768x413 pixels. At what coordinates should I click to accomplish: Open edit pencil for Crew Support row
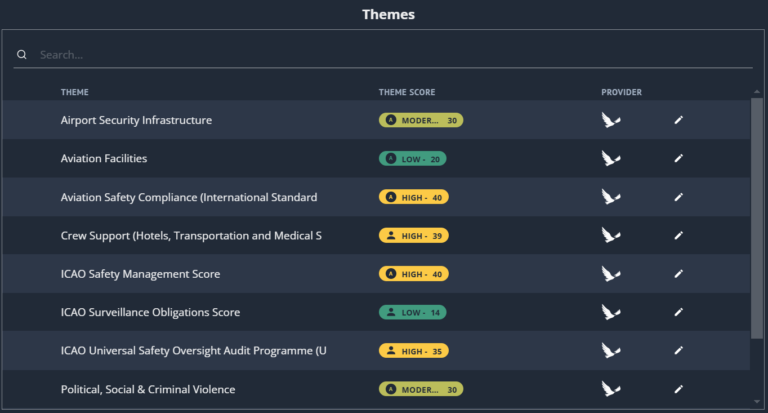[678, 236]
